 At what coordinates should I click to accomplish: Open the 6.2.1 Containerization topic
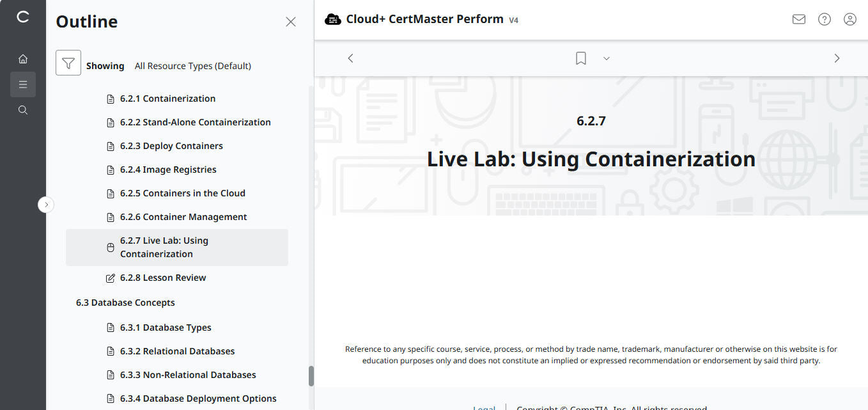point(167,98)
